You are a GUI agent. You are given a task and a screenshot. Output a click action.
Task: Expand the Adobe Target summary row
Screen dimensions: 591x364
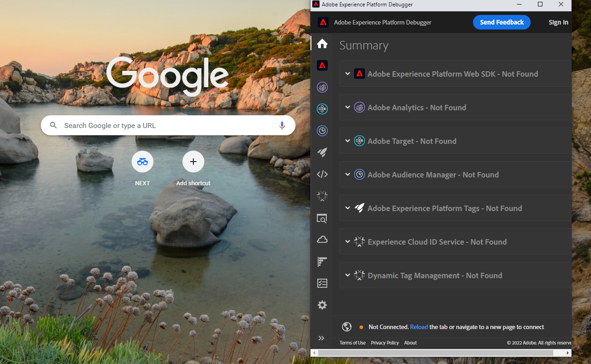click(x=348, y=141)
